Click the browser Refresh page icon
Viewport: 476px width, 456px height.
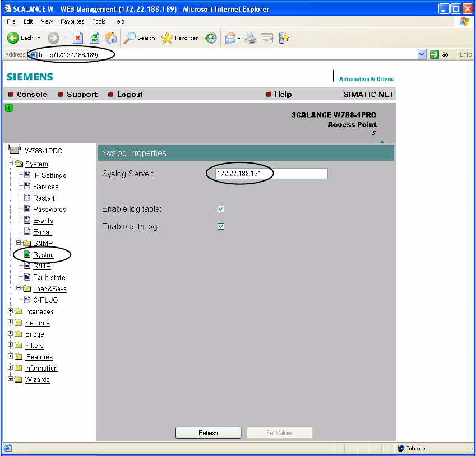[x=94, y=38]
